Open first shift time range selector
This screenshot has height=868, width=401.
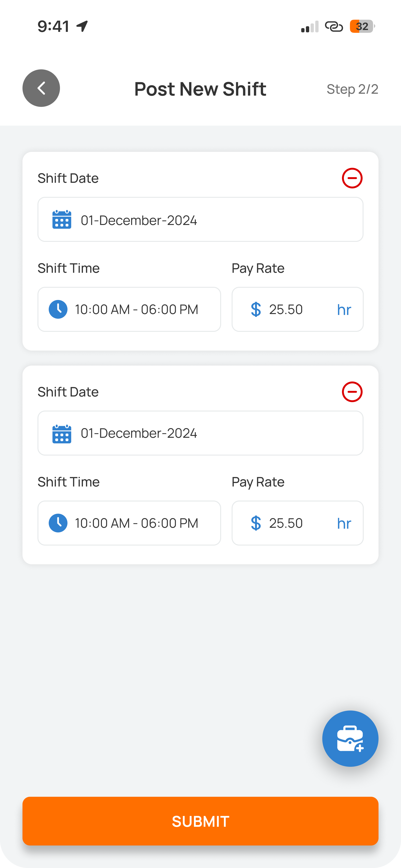129,309
